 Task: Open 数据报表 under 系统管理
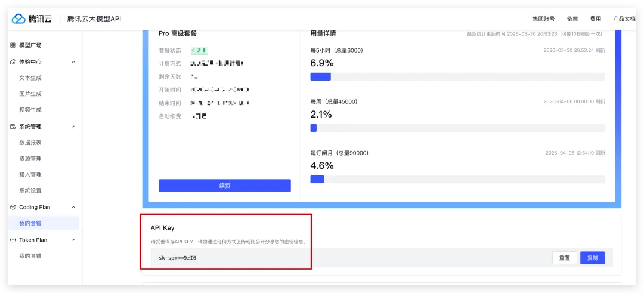click(30, 143)
